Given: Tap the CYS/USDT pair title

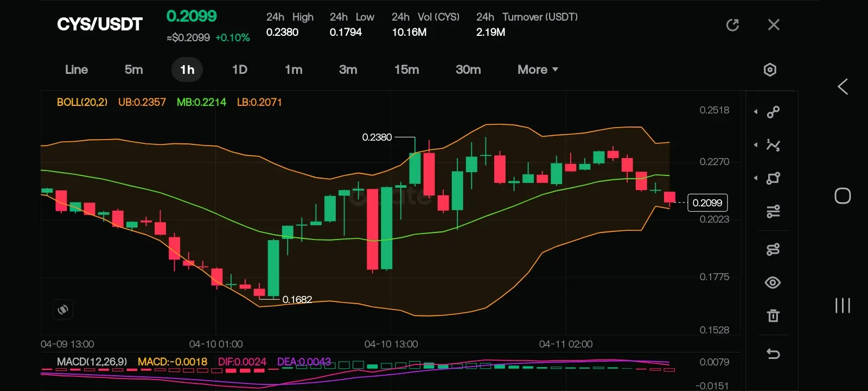Looking at the screenshot, I should coord(100,24).
